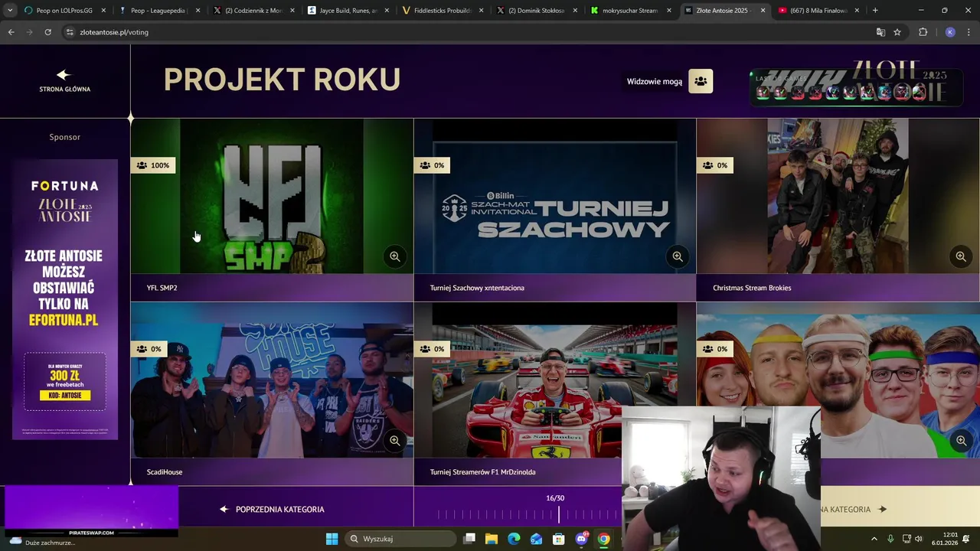Click the YFL SMP2 title label
This screenshot has height=551, width=980.
pos(162,288)
